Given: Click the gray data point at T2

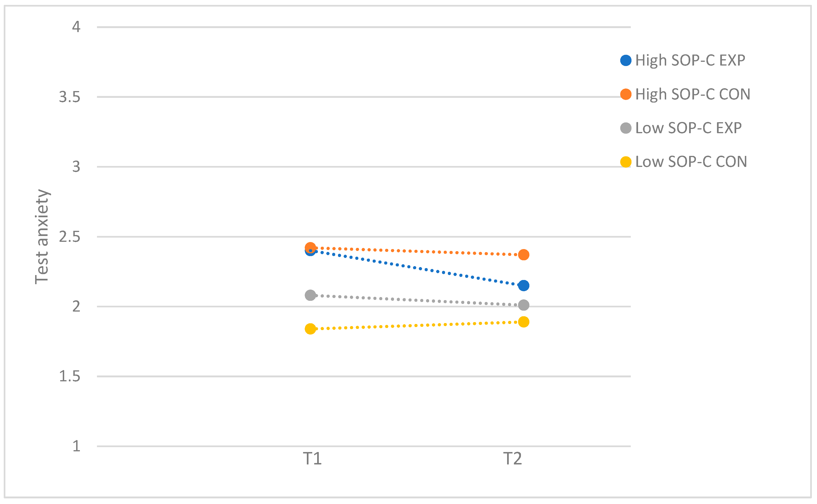Looking at the screenshot, I should point(524,305).
